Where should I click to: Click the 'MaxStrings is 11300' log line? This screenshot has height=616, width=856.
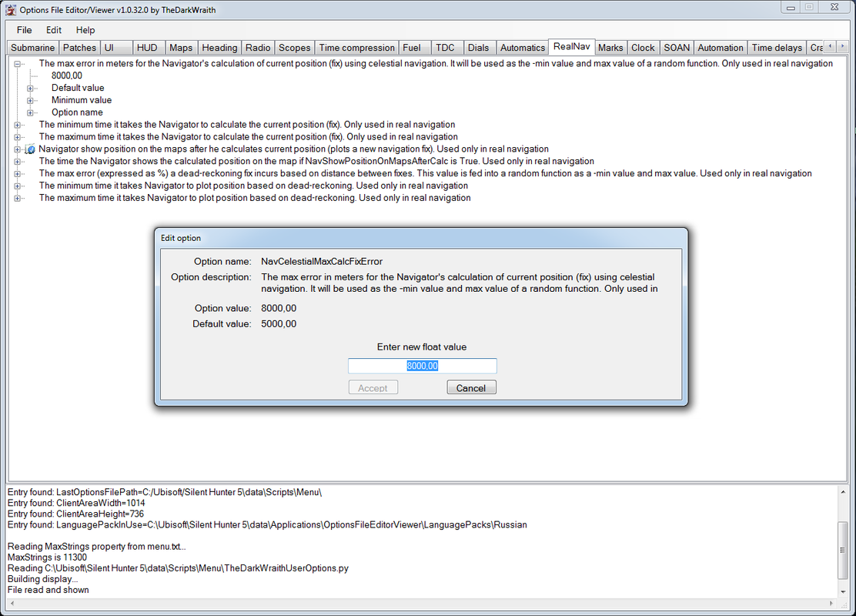coord(47,557)
